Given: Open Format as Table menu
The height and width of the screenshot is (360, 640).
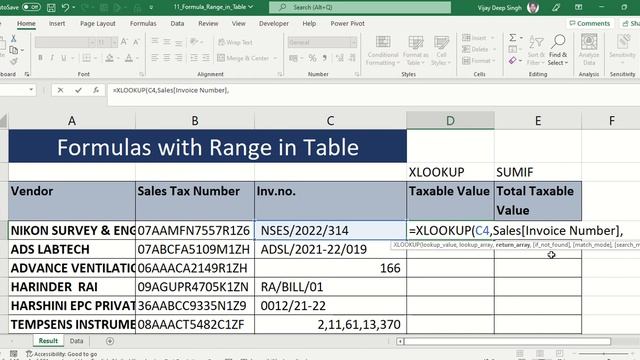Looking at the screenshot, I should click(416, 50).
